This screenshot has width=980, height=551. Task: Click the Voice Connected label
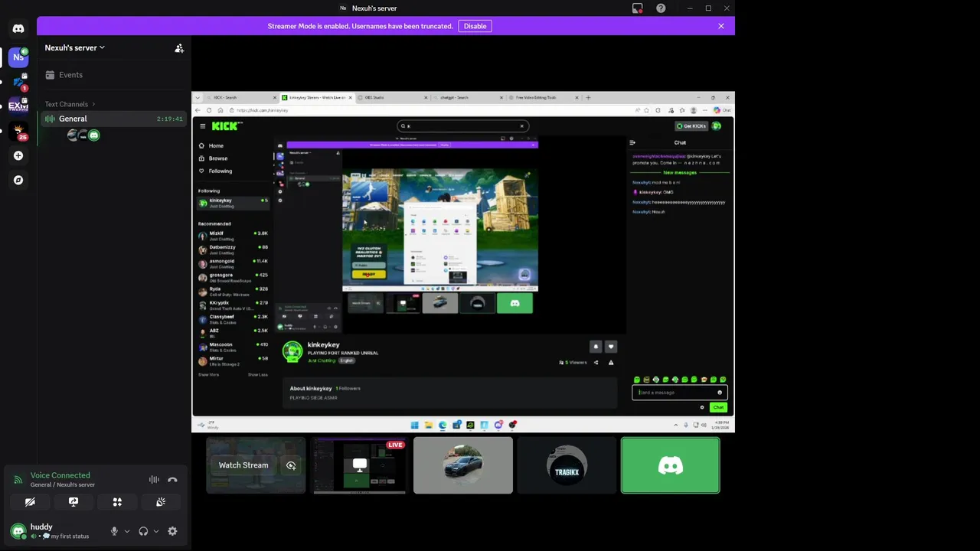[x=60, y=475]
